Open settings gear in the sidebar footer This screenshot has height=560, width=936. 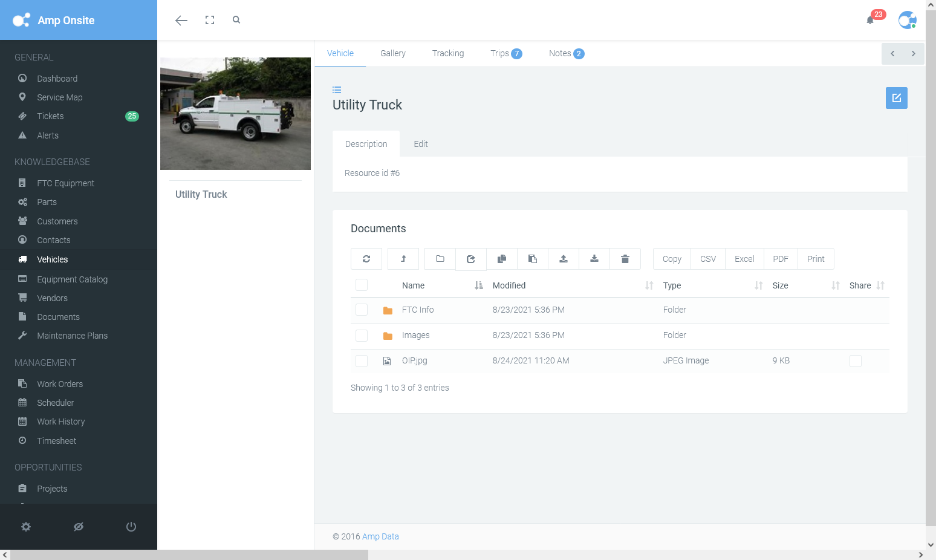pyautogui.click(x=26, y=527)
